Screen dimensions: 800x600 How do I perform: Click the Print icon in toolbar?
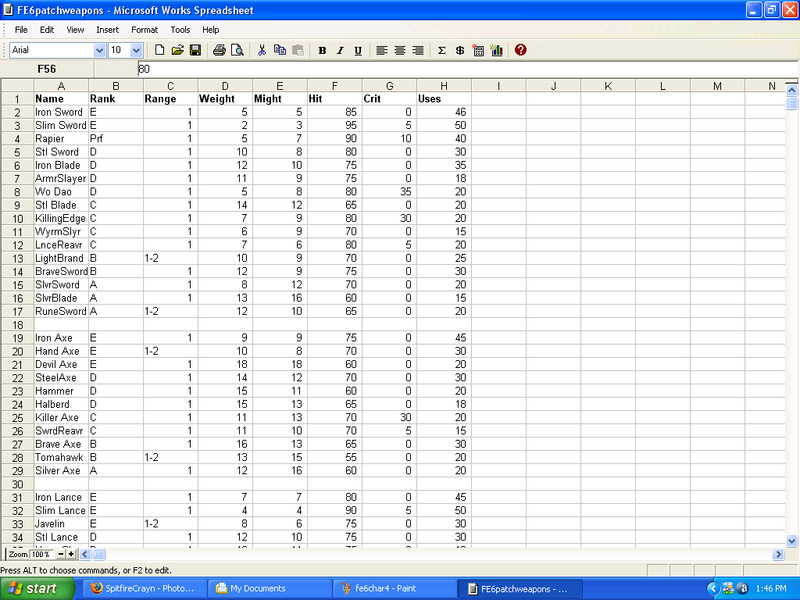click(219, 50)
